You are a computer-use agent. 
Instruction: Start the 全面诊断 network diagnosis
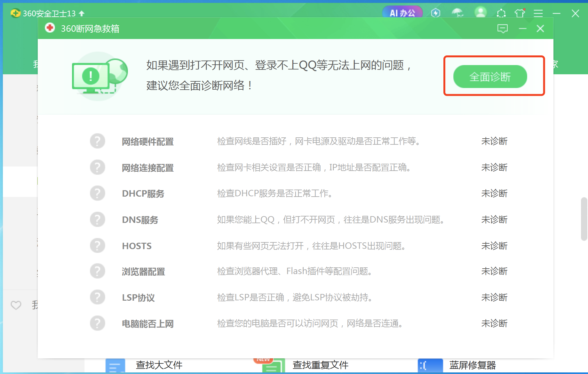(490, 77)
